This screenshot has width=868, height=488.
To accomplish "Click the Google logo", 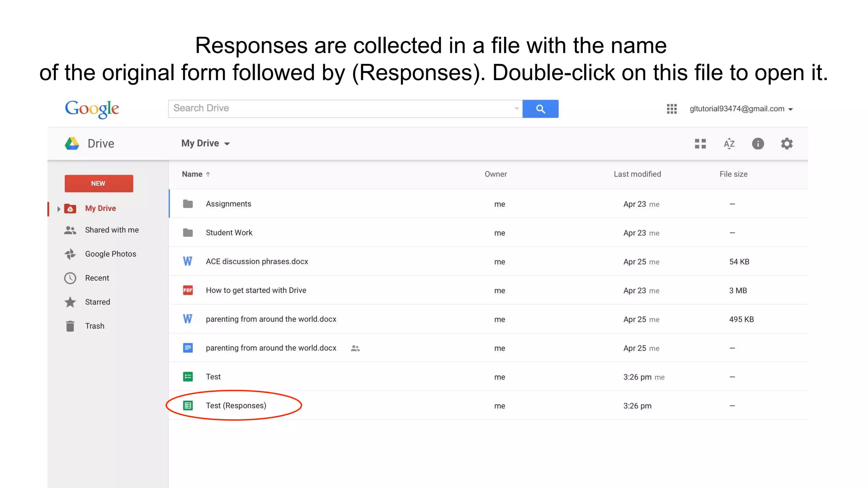I will (x=92, y=109).
